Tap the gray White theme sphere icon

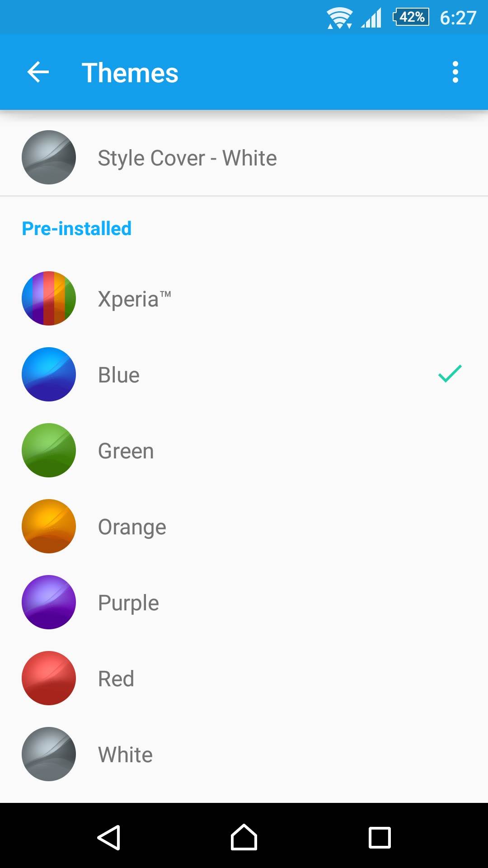pyautogui.click(x=49, y=754)
